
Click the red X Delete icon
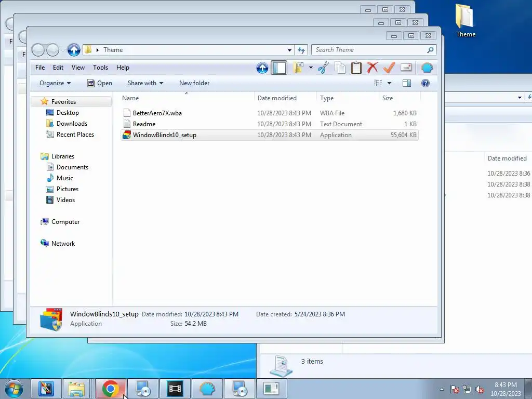coord(373,68)
